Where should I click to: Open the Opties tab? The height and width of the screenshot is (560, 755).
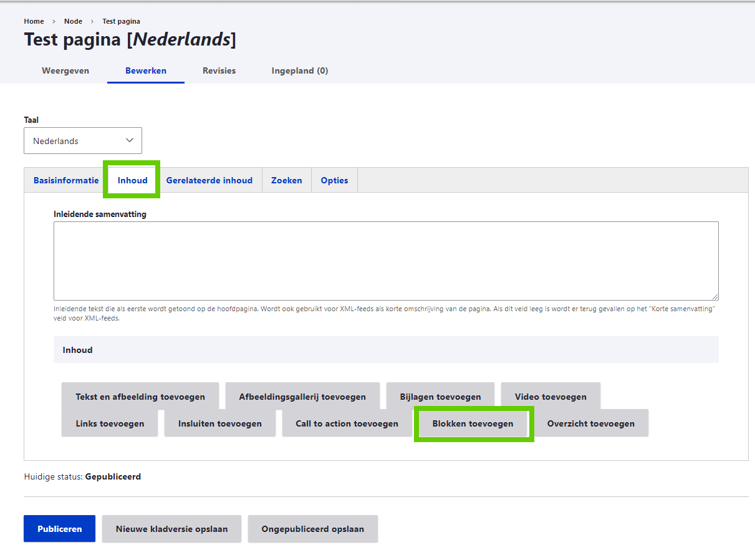coord(334,180)
